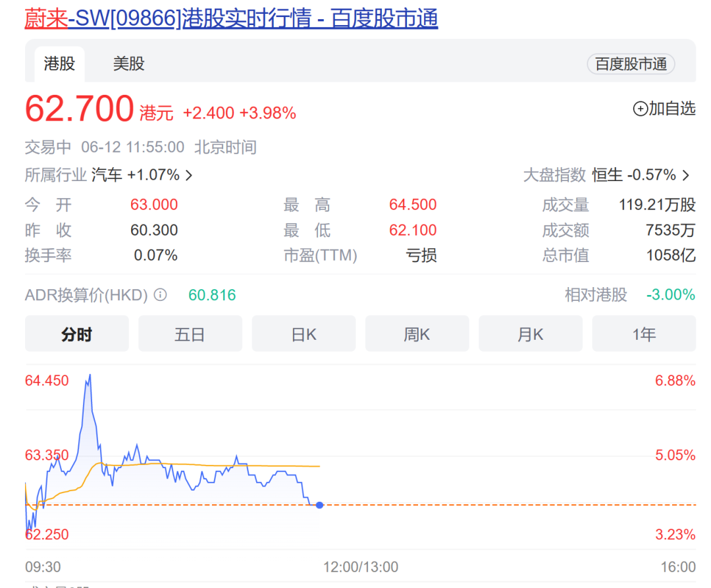Screen dimensions: 711x588
Task: Open the 蔚来-SW[09866]港股实时行情 title link
Action: pyautogui.click(x=231, y=18)
